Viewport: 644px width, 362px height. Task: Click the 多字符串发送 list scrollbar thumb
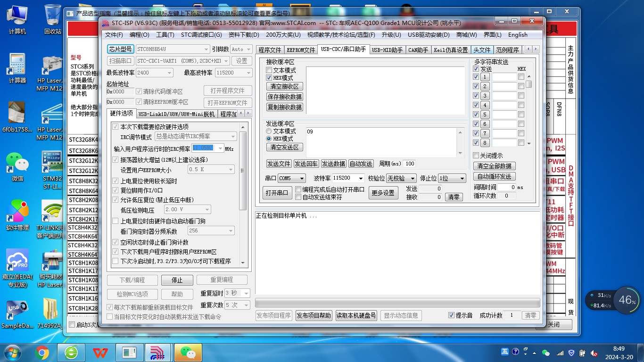pos(529,84)
